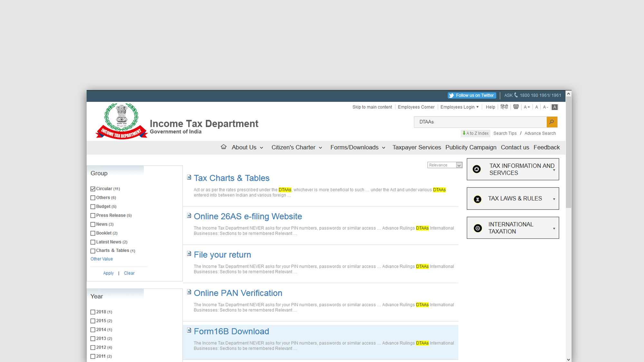
Task: Open the Online PAN Verification result
Action: point(238,293)
